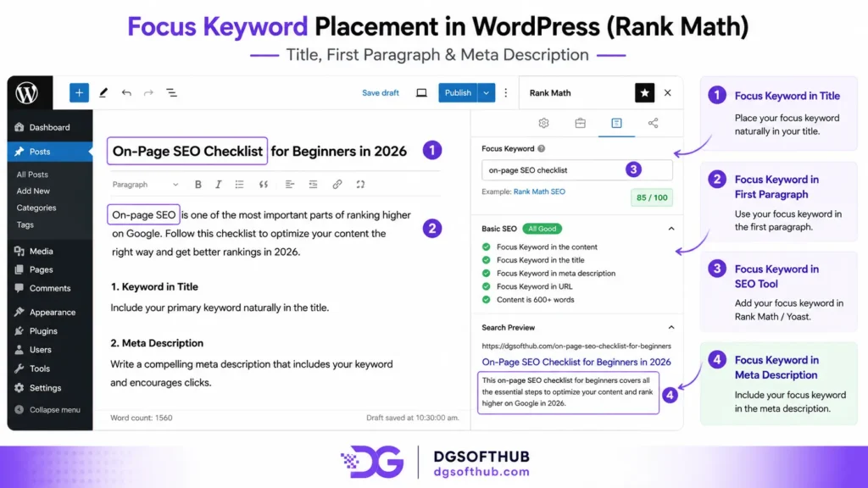Go to All Posts
Screen dimensions: 868x488
pos(32,175)
